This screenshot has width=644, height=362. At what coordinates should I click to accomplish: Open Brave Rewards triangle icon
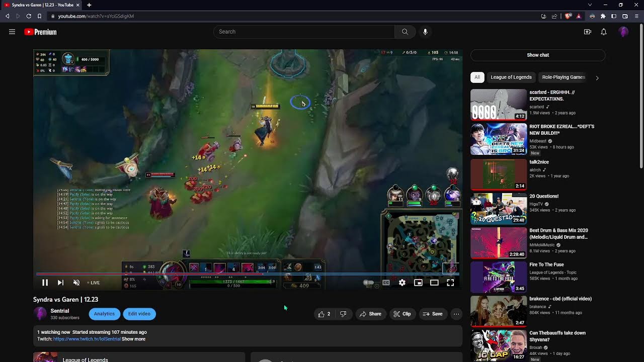click(579, 16)
